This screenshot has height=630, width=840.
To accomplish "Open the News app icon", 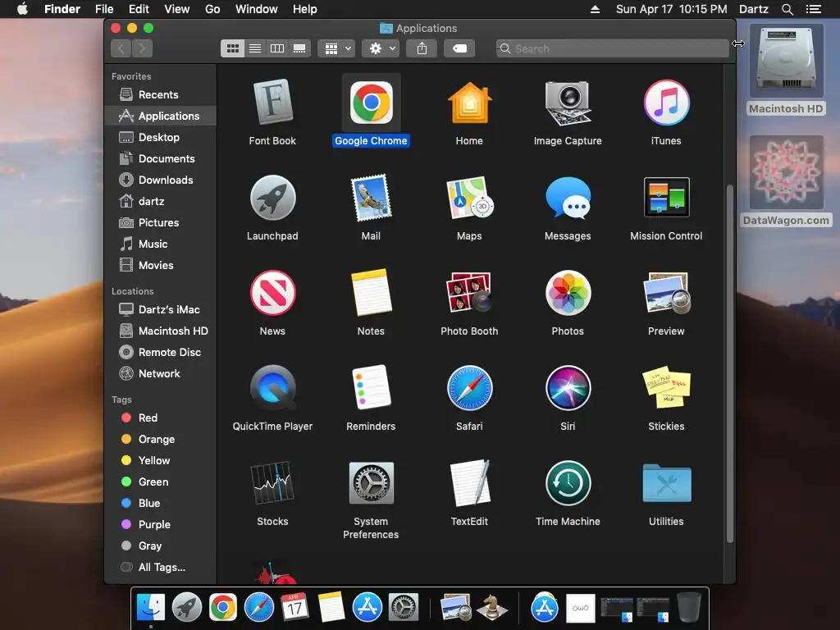I will 272,293.
